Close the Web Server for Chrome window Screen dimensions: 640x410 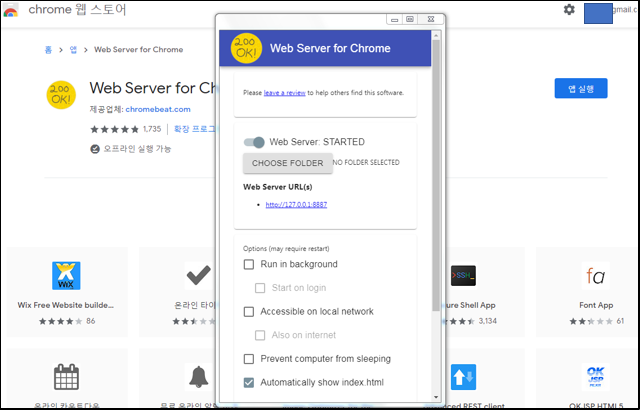[431, 19]
